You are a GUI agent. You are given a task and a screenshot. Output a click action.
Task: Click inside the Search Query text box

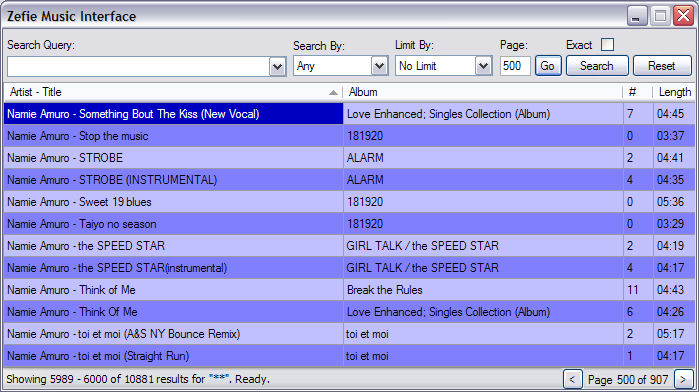[x=138, y=67]
